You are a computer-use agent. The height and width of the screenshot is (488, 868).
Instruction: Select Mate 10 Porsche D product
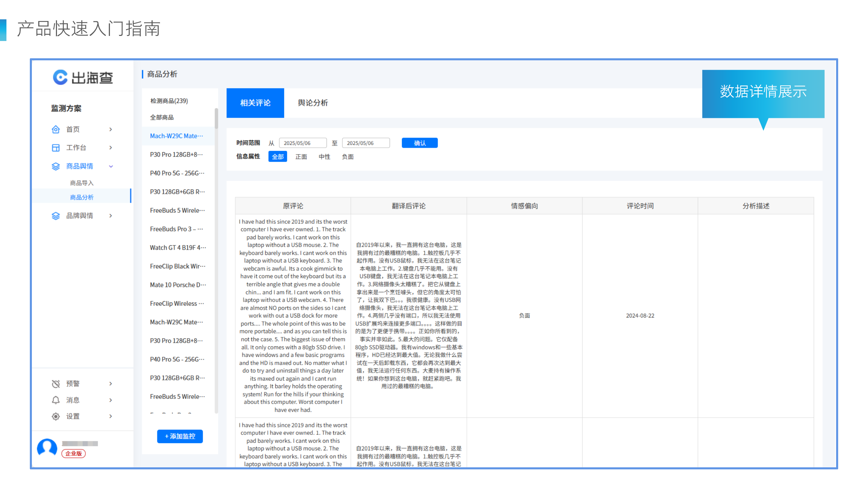tap(178, 285)
